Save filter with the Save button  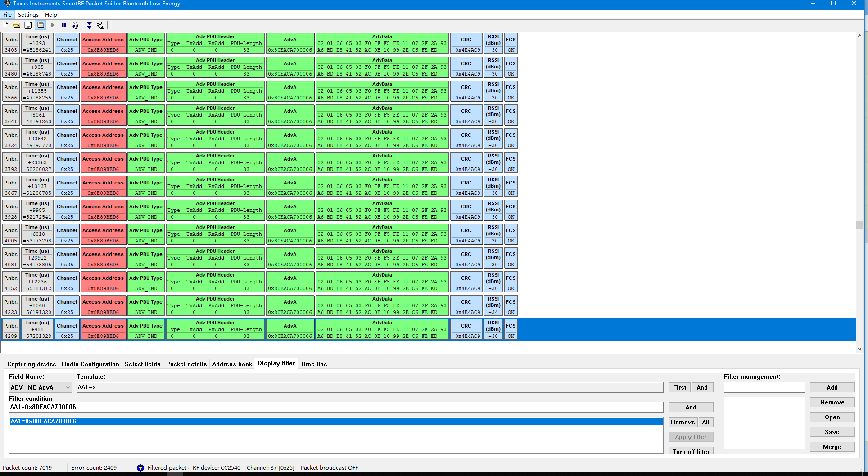tap(832, 431)
